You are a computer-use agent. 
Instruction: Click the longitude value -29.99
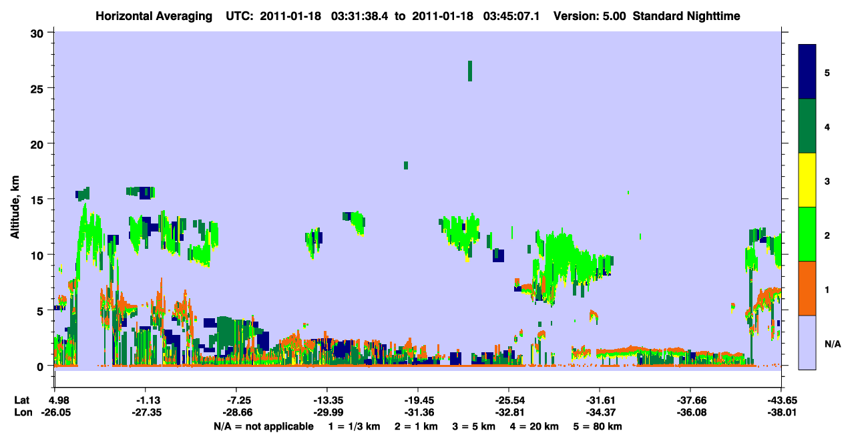(327, 413)
